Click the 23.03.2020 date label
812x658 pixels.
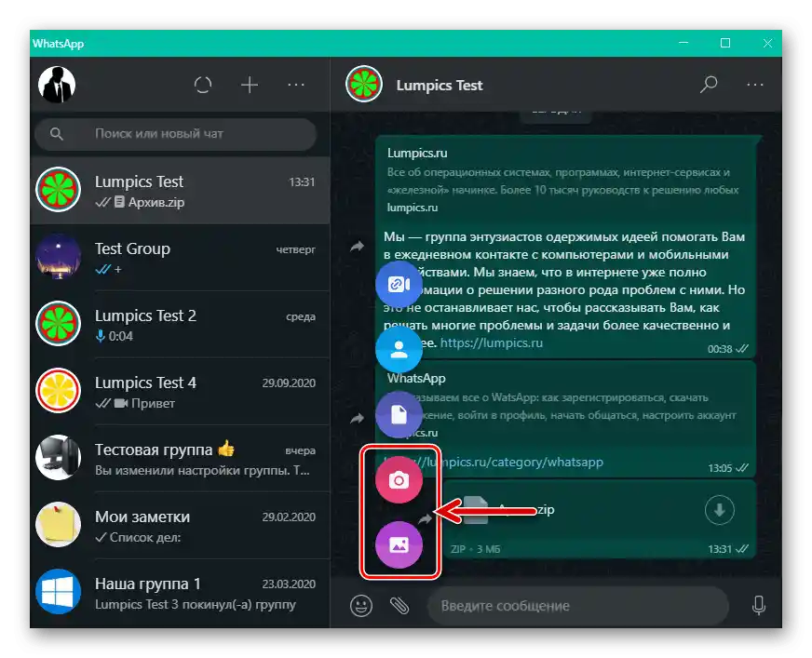tap(289, 584)
